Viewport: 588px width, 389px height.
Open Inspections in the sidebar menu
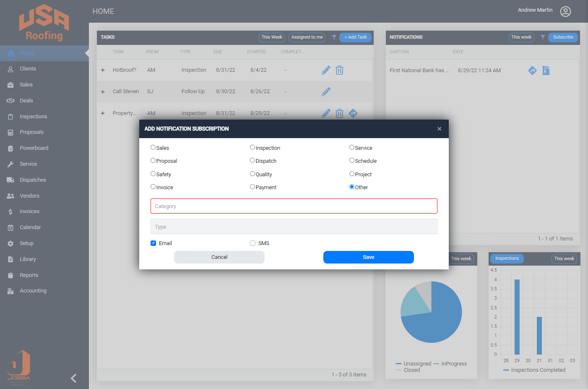coord(33,117)
